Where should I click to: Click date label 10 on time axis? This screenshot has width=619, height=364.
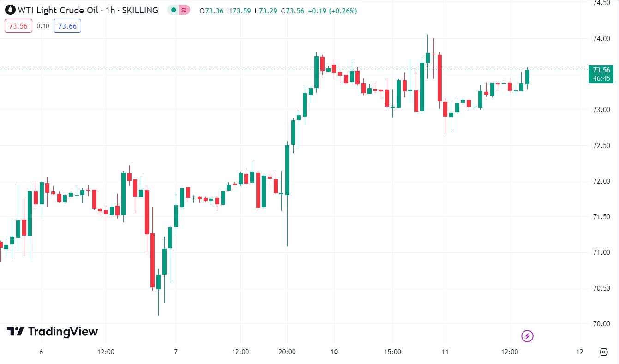[334, 352]
